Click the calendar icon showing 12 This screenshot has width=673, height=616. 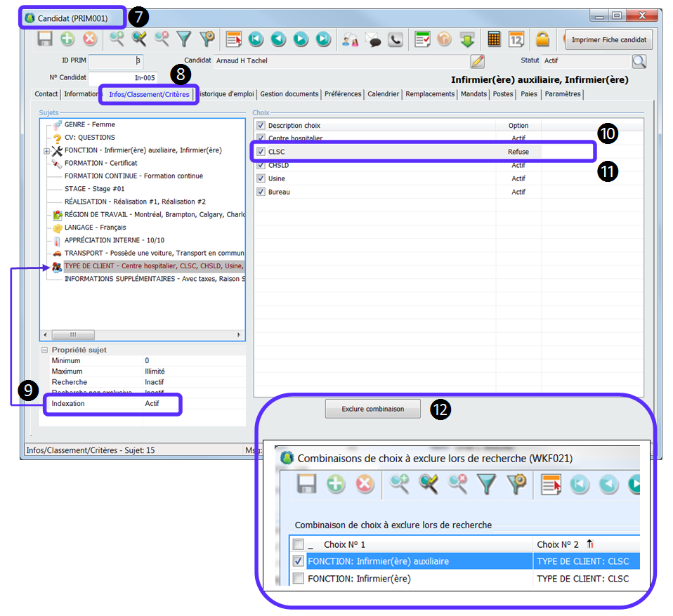click(516, 39)
